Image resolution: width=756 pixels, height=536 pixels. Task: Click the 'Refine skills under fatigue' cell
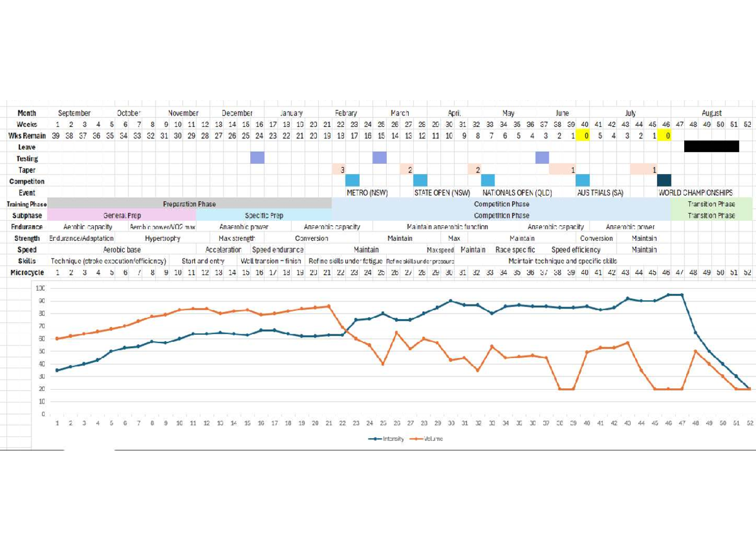[x=345, y=260]
